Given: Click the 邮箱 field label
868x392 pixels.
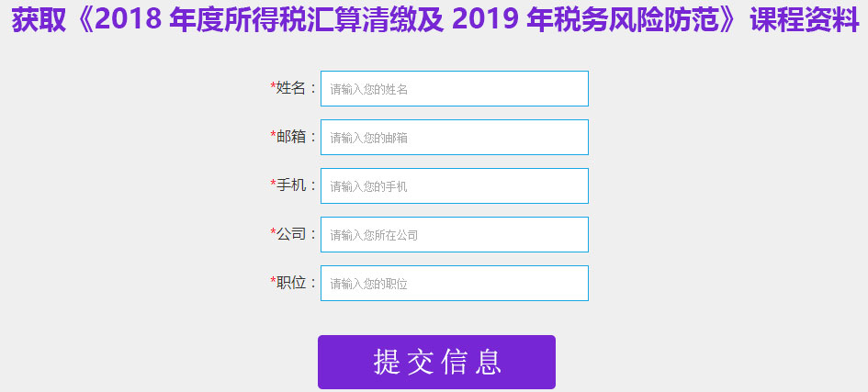Looking at the screenshot, I should [291, 137].
